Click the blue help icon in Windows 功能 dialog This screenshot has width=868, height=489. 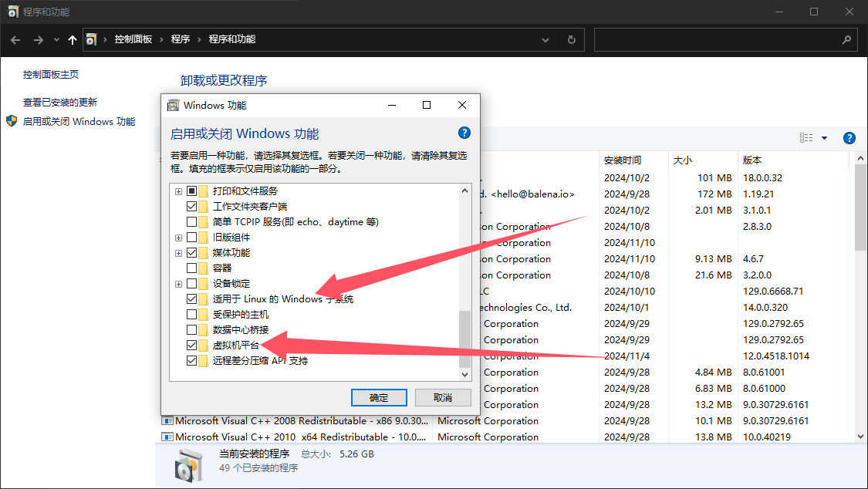pyautogui.click(x=464, y=133)
